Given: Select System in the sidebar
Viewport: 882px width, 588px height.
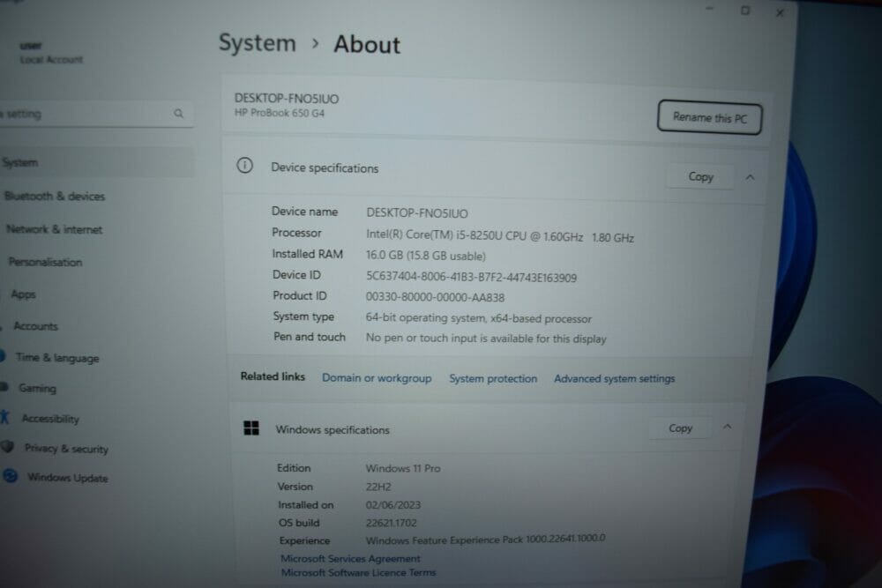Looking at the screenshot, I should [97, 162].
